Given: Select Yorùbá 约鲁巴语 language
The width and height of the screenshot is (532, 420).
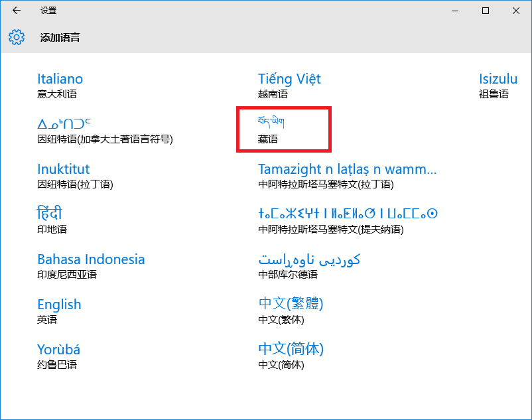Looking at the screenshot, I should tap(58, 356).
